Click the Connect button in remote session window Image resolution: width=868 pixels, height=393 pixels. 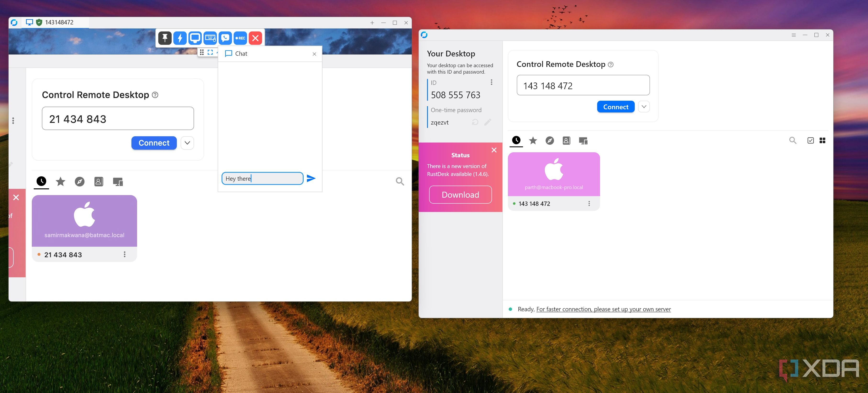click(154, 143)
